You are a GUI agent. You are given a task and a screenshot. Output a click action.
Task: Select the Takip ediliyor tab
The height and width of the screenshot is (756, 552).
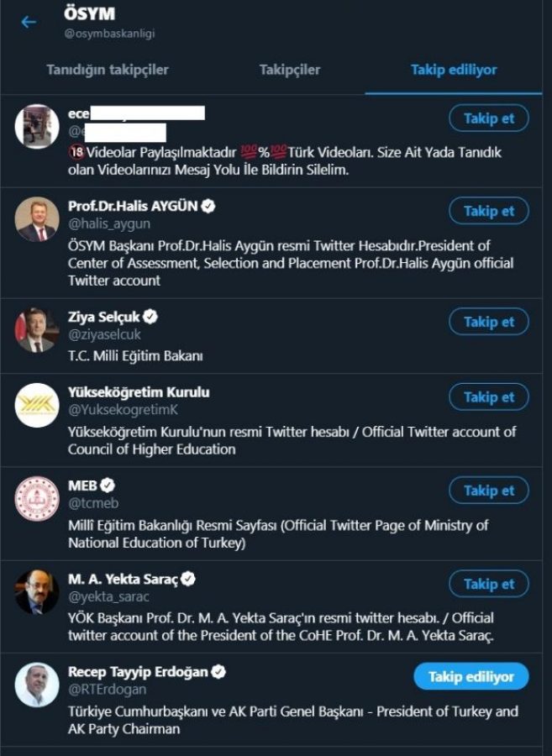click(454, 70)
